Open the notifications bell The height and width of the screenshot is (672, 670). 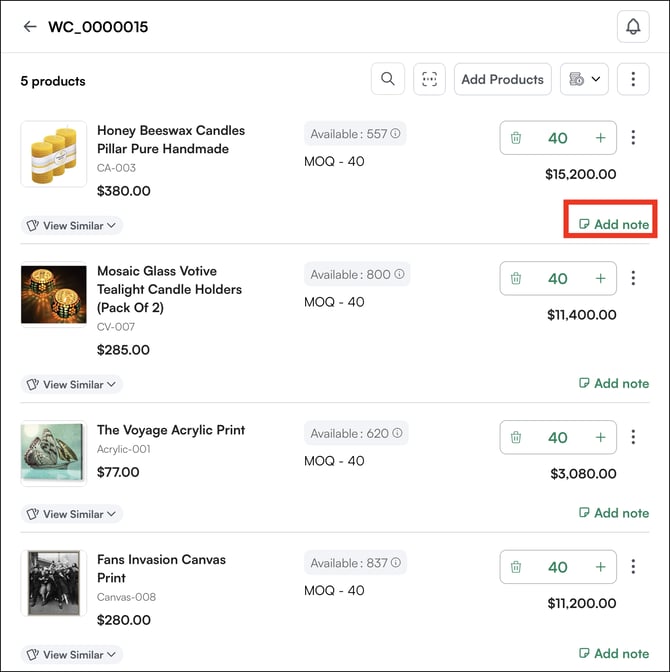click(633, 27)
